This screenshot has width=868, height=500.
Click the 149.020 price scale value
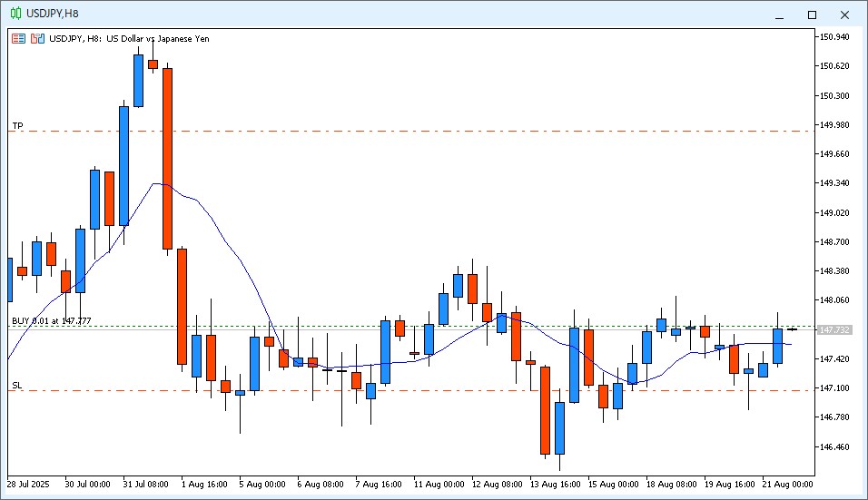(834, 213)
